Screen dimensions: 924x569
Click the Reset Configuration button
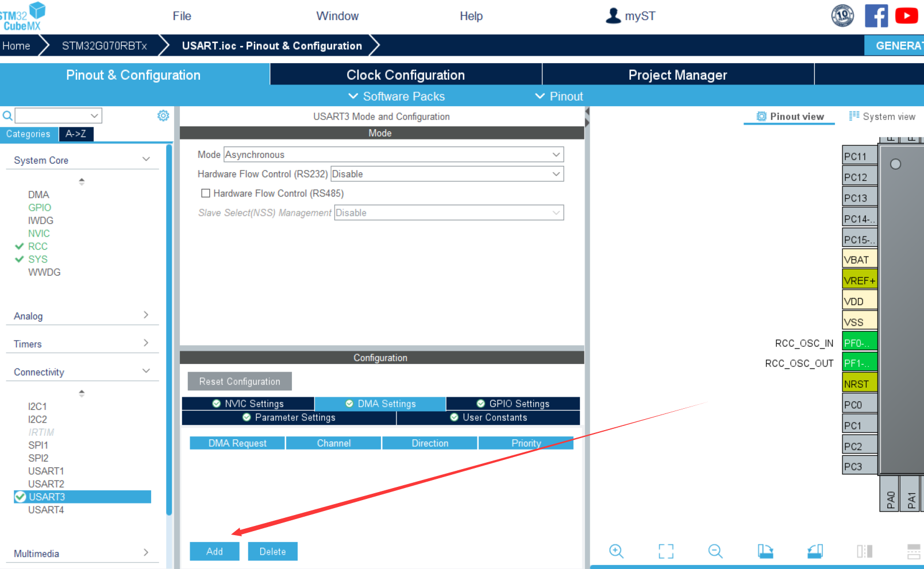[240, 381]
